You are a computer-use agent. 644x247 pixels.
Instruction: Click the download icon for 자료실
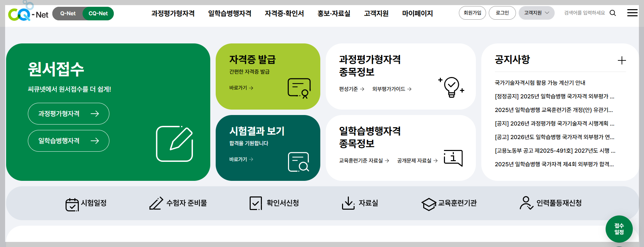coord(348,203)
